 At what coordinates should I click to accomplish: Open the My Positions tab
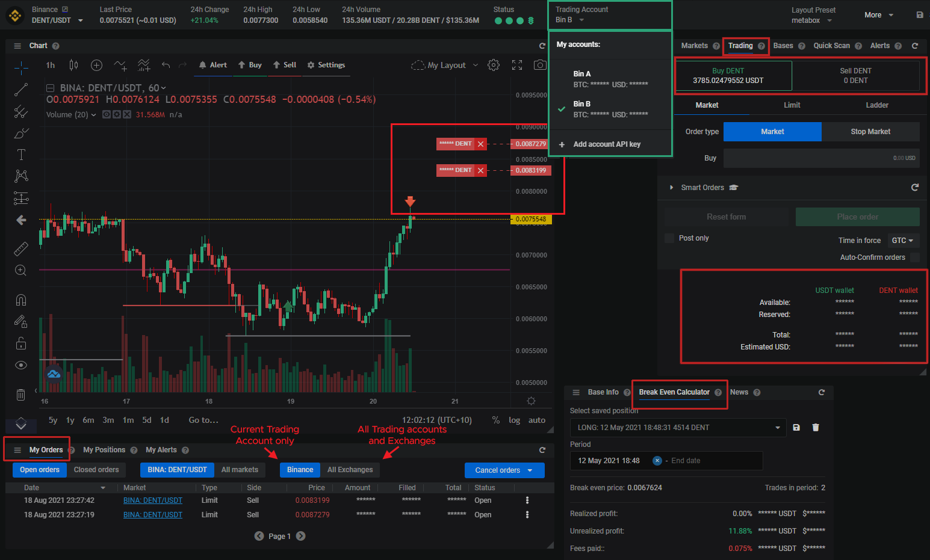104,450
